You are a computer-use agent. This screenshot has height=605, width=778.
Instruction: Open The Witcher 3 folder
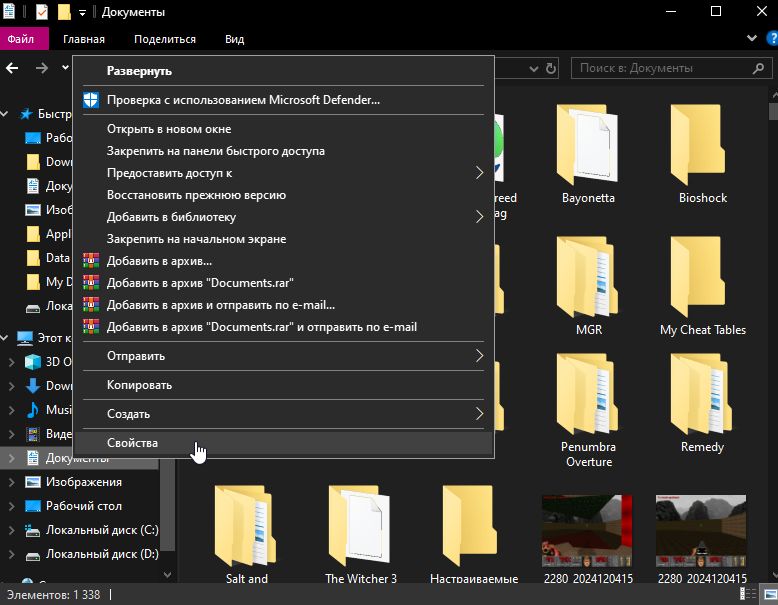point(361,534)
